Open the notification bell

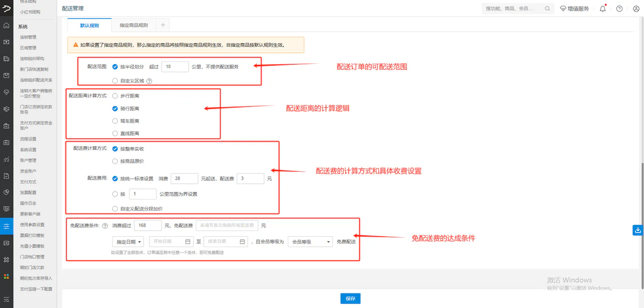pos(603,9)
